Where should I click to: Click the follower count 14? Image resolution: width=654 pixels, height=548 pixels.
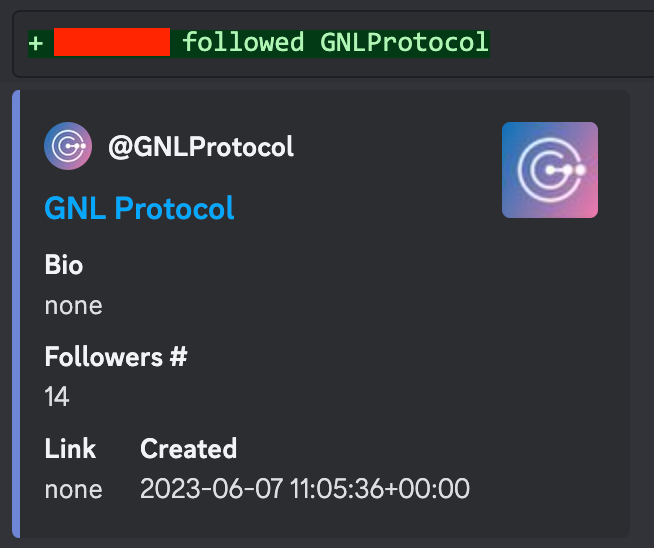point(57,397)
